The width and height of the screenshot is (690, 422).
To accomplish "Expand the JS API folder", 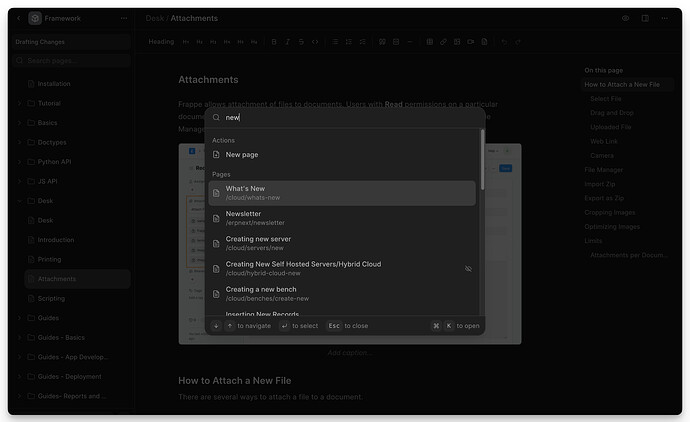I will (19, 181).
